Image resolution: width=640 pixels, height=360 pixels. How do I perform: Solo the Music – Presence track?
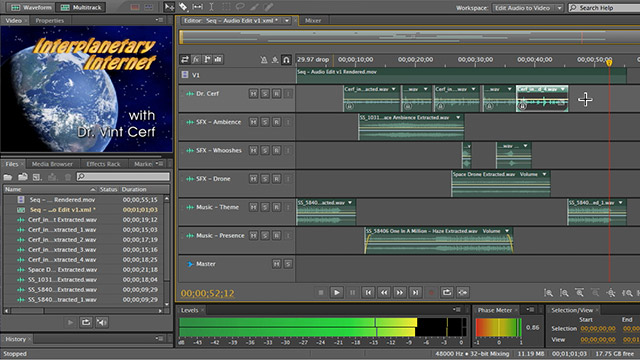click(265, 236)
